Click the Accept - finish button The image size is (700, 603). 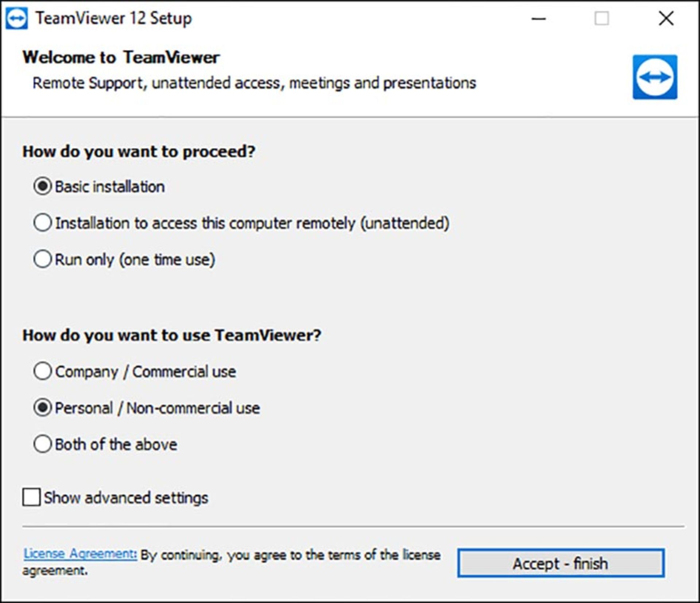[561, 563]
